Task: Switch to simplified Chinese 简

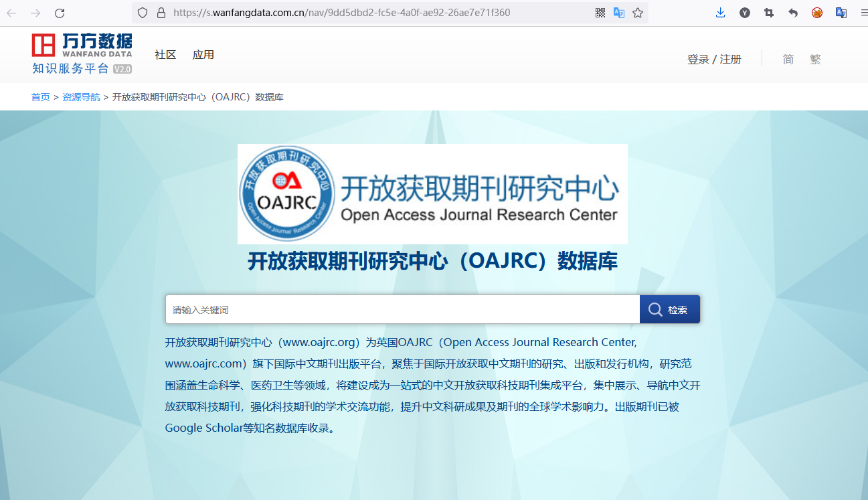Action: (788, 59)
